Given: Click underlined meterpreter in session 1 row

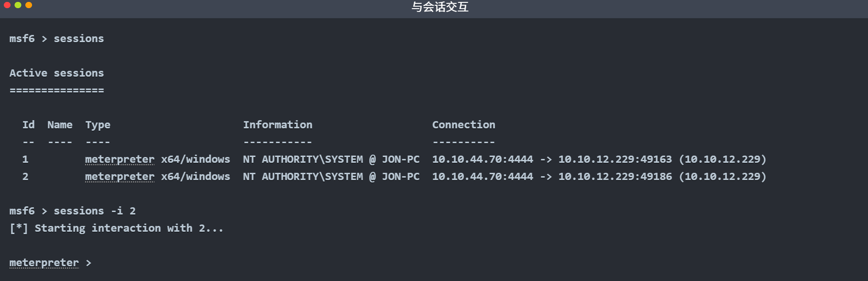Looking at the screenshot, I should point(120,159).
